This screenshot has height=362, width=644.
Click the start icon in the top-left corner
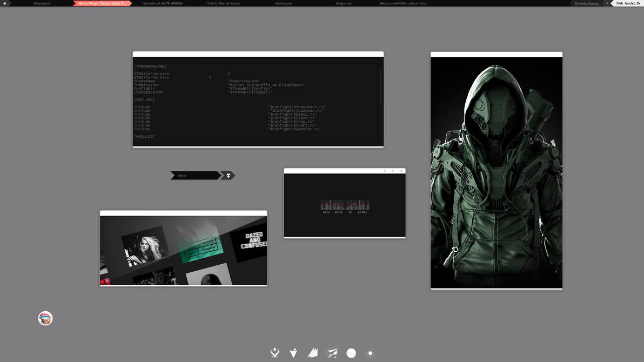coord(4,3)
